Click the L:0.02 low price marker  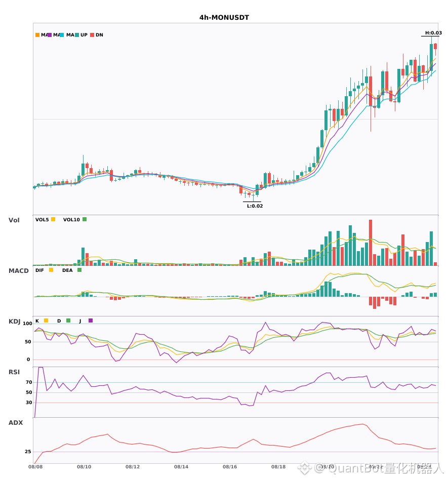pyautogui.click(x=255, y=206)
